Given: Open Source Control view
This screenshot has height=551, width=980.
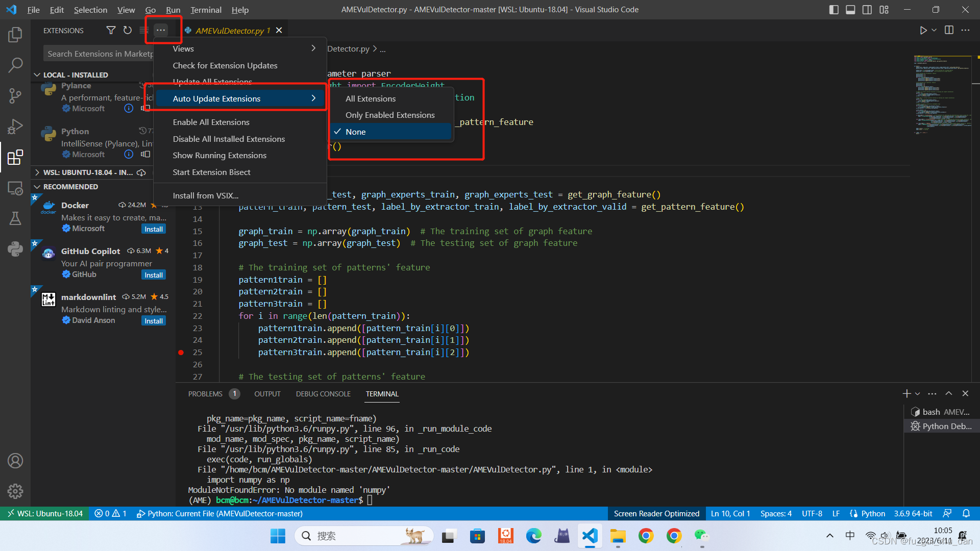Looking at the screenshot, I should point(15,95).
